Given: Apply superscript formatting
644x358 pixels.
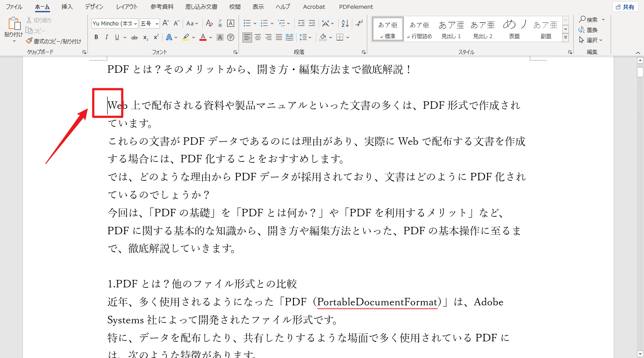Looking at the screenshot, I should coord(156,37).
